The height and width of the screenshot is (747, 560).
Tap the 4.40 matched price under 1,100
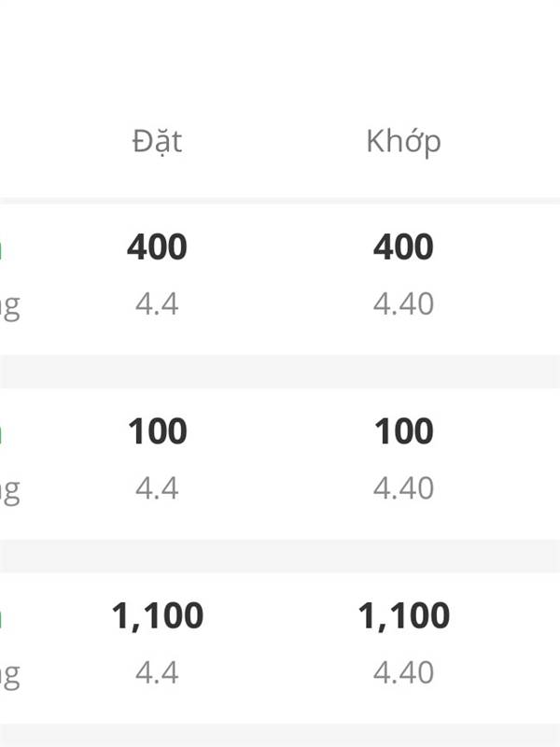[403, 672]
